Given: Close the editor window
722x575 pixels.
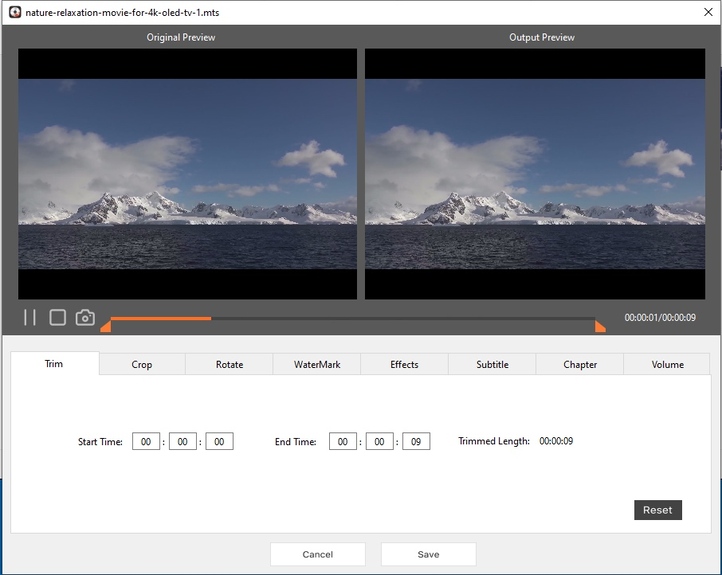Looking at the screenshot, I should pyautogui.click(x=708, y=12).
